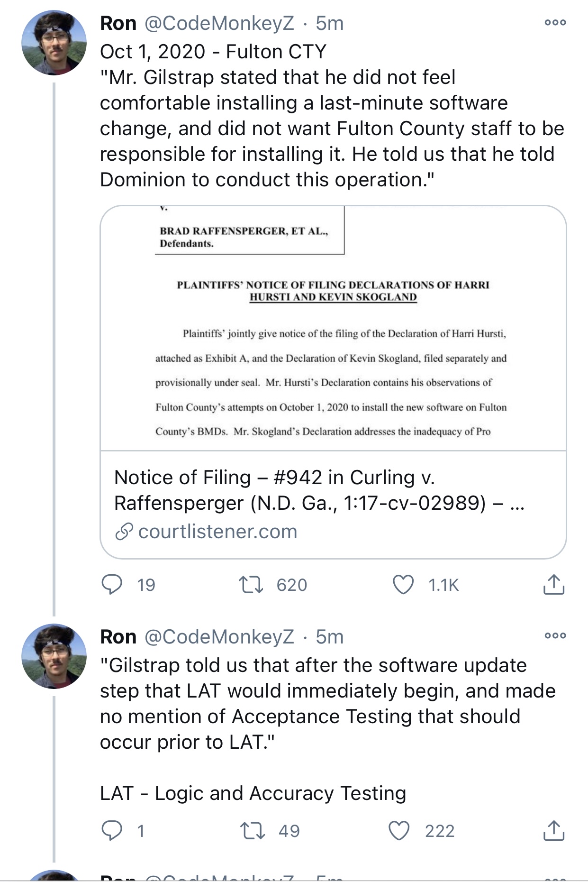
Task: Retweet the Fulton CTY tweet
Action: point(251,585)
